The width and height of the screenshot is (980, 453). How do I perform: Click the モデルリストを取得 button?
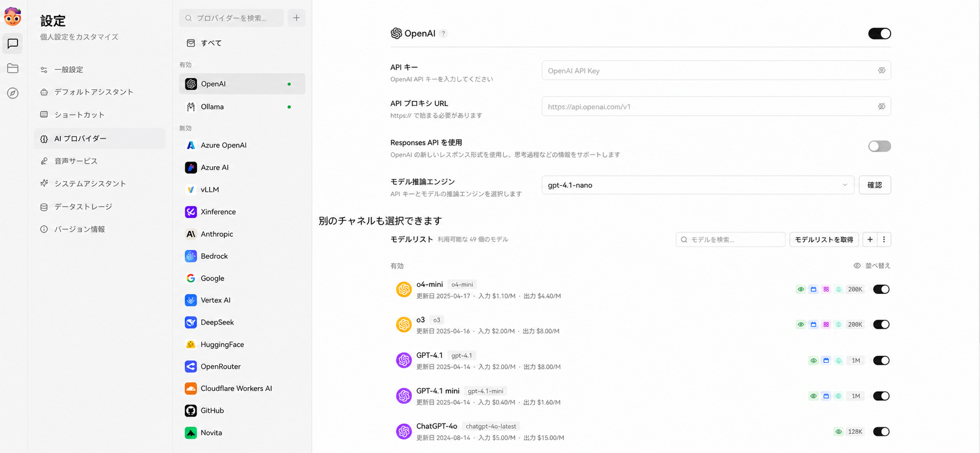(x=824, y=240)
